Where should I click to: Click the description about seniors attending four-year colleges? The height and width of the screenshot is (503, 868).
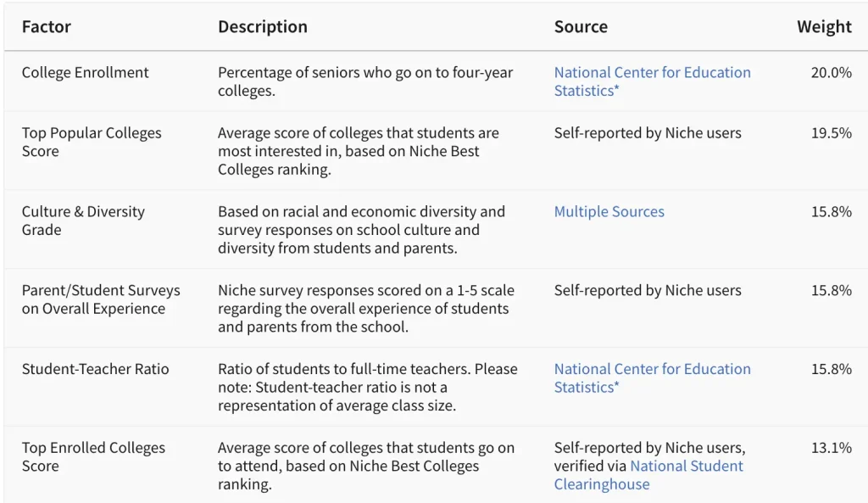coord(365,81)
